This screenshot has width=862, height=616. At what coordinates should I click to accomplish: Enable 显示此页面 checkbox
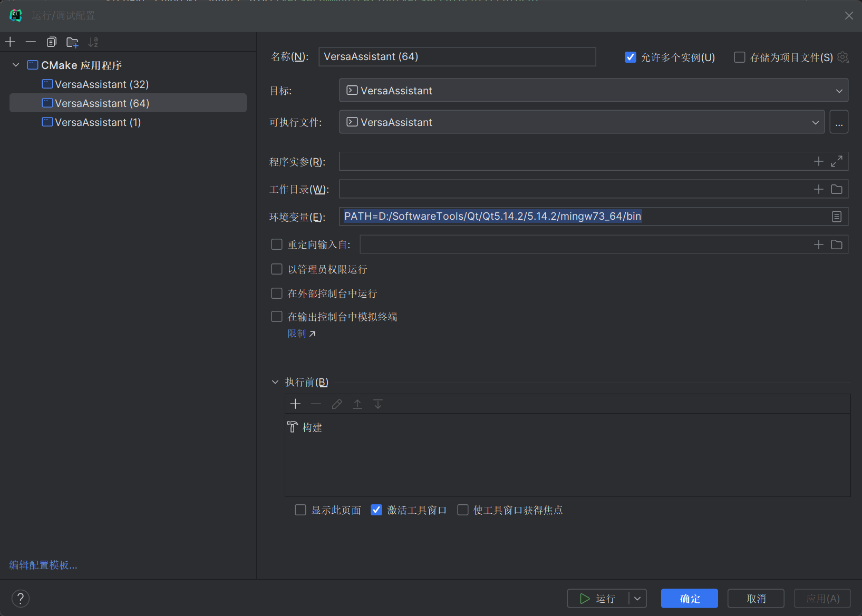pyautogui.click(x=301, y=510)
